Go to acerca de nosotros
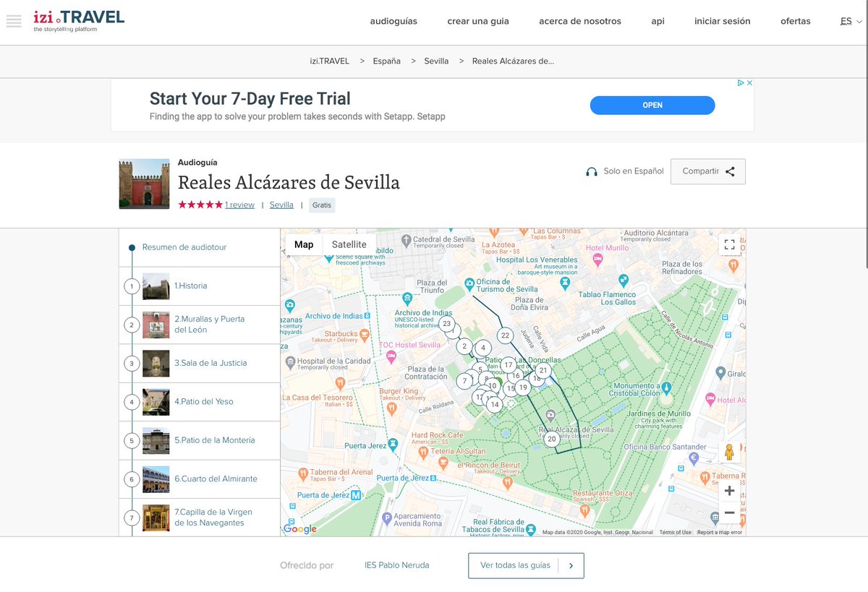Screen dimensions: 868x592 580,21
